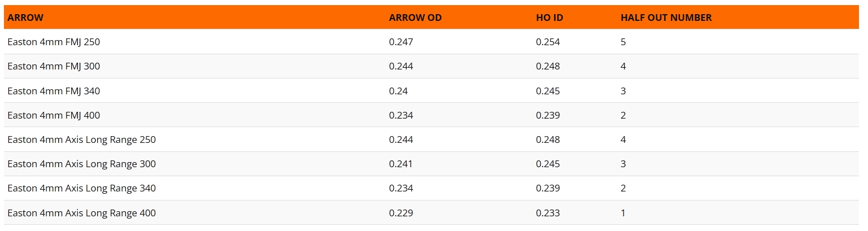Click Easton 4mm Axis Long Range 340
Viewport: 868px width, 231px height.
tap(81, 188)
